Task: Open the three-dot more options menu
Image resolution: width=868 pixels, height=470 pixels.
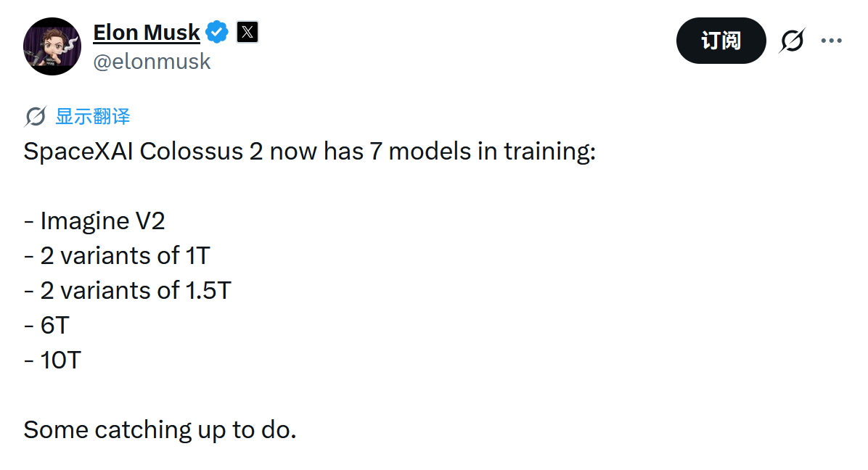Action: point(831,41)
